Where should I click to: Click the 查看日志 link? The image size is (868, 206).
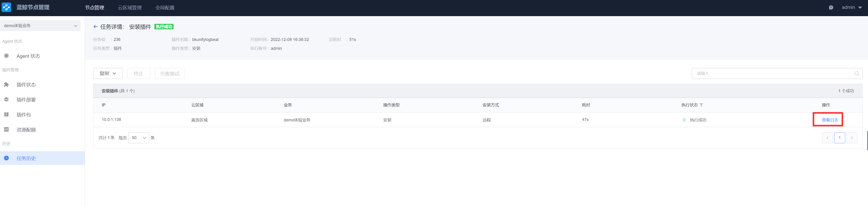pyautogui.click(x=830, y=120)
